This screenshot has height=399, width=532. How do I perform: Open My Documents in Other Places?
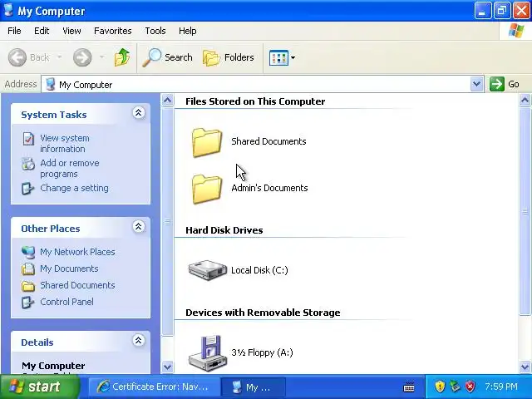coord(69,268)
